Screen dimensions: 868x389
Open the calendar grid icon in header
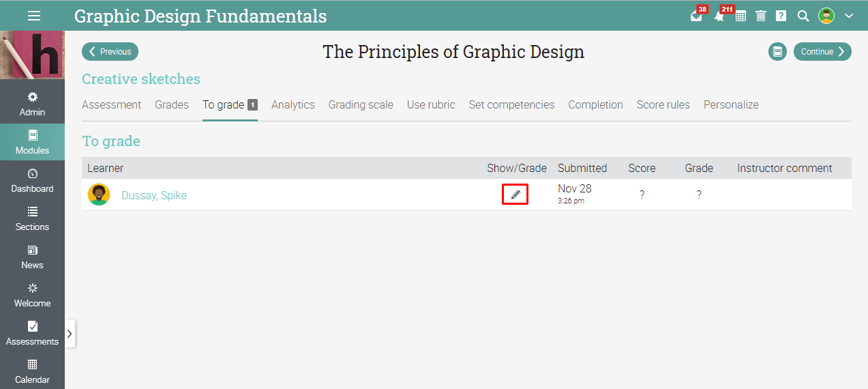(x=740, y=16)
